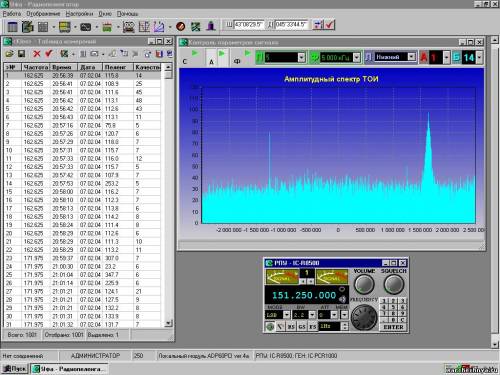Click the gray grid icon in main toolbar
Image resolution: width=500 pixels, height=375 pixels.
(43, 27)
